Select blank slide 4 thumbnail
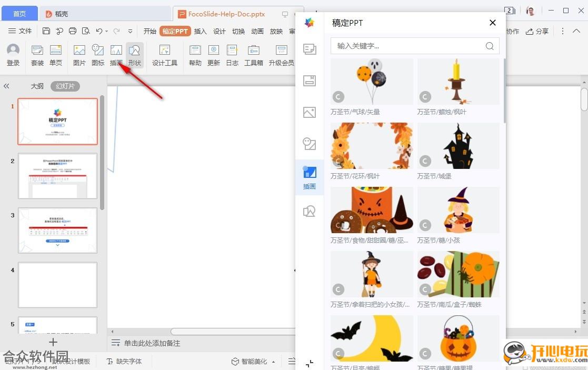Viewport: 588px width, 370px height. click(58, 285)
